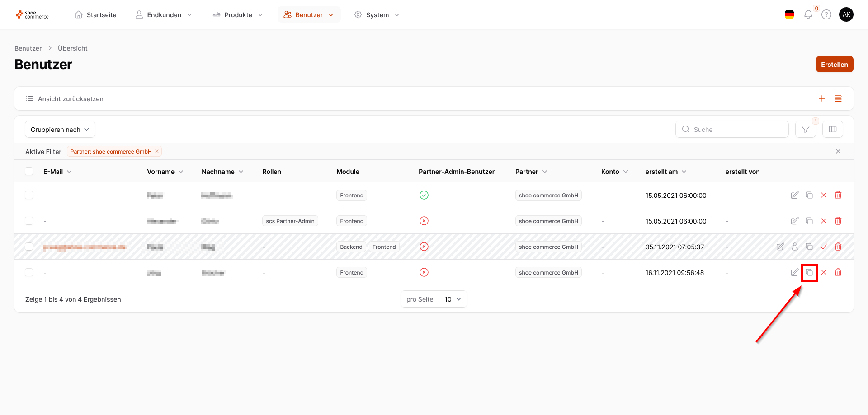Image resolution: width=868 pixels, height=415 pixels.
Task: Open the System menu
Action: pyautogui.click(x=377, y=15)
